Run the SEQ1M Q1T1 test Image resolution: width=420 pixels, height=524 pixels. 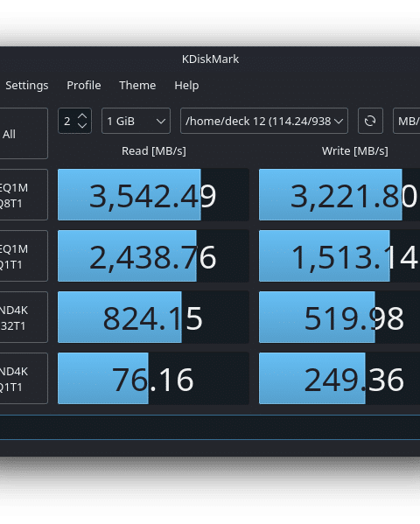pos(24,256)
